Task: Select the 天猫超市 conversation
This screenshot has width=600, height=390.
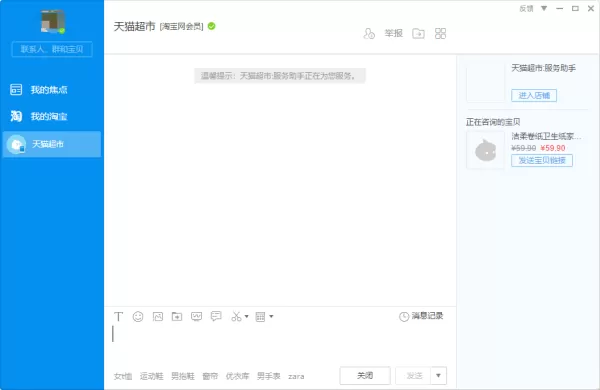Action: [x=52, y=144]
